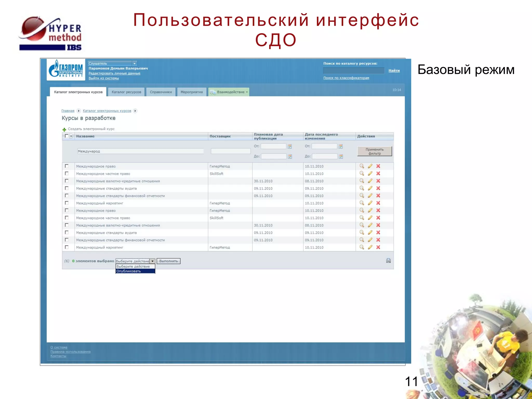This screenshot has width=532, height=399.
Task: Edit first 'стандарты финансовой отчетности' course
Action: click(370, 196)
